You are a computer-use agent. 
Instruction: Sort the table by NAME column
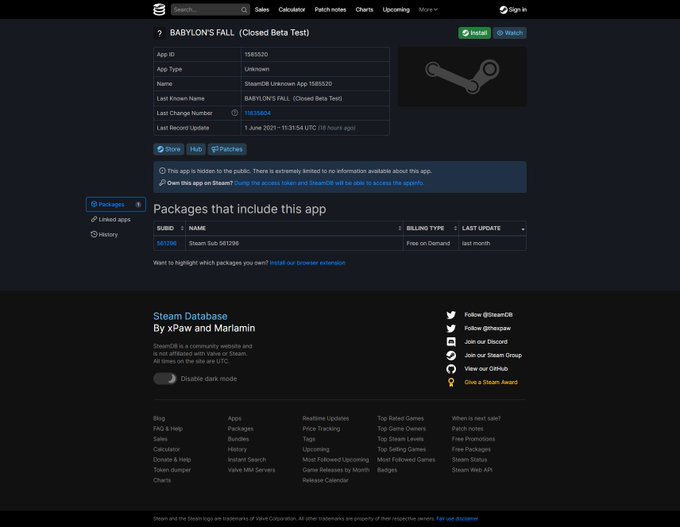[x=294, y=228]
